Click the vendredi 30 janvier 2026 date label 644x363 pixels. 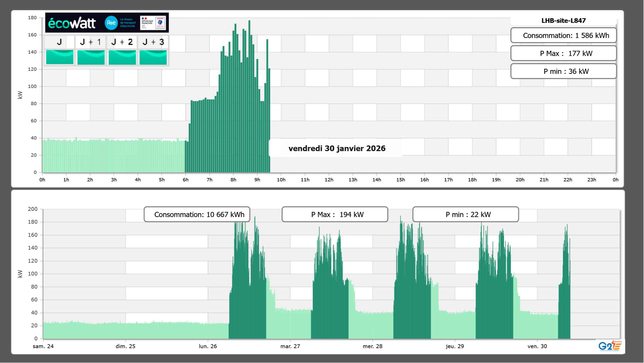point(337,148)
